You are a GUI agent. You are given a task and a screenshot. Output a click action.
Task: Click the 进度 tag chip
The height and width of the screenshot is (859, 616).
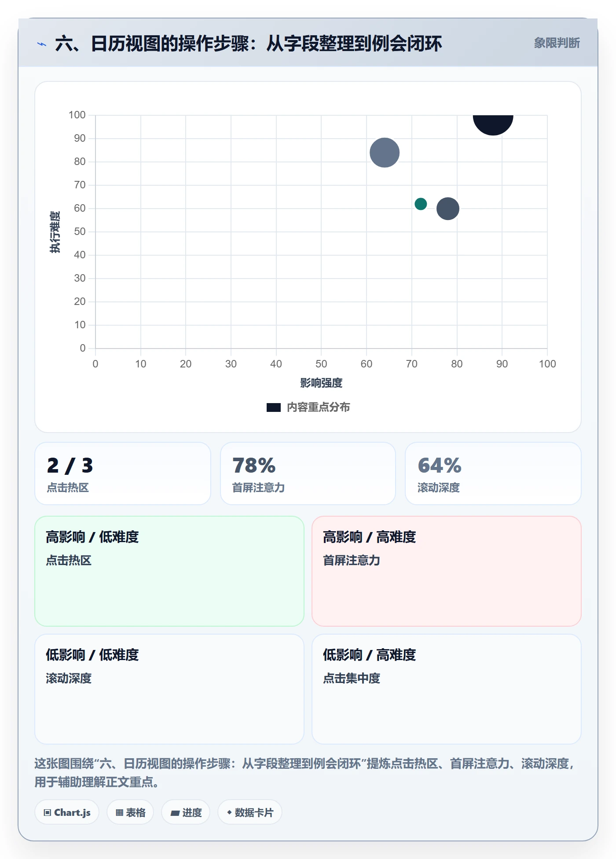coord(186,812)
